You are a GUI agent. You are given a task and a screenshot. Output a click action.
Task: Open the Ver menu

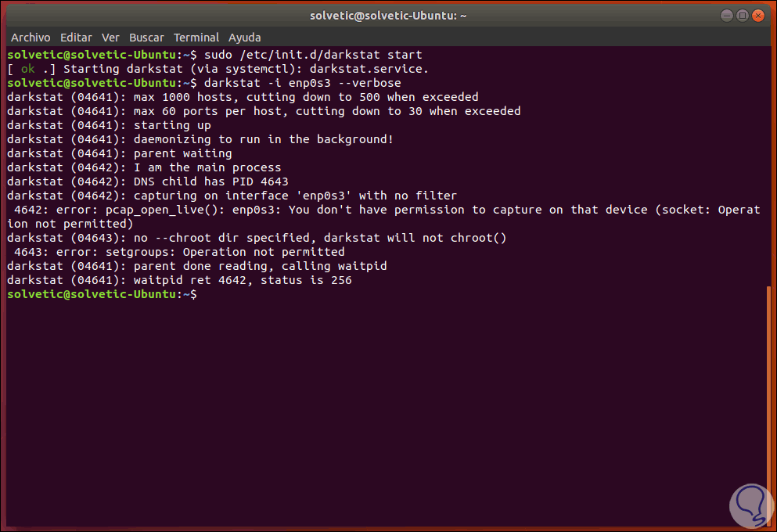110,37
